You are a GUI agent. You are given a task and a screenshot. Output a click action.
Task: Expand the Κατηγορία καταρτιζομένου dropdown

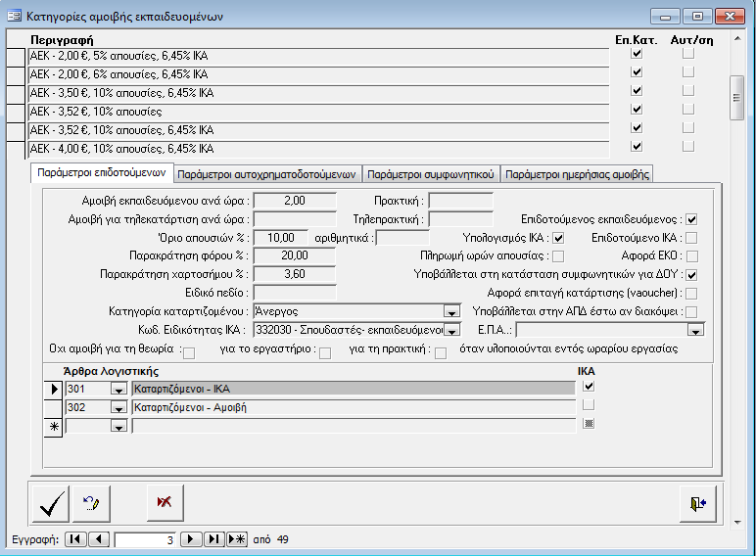click(x=451, y=311)
